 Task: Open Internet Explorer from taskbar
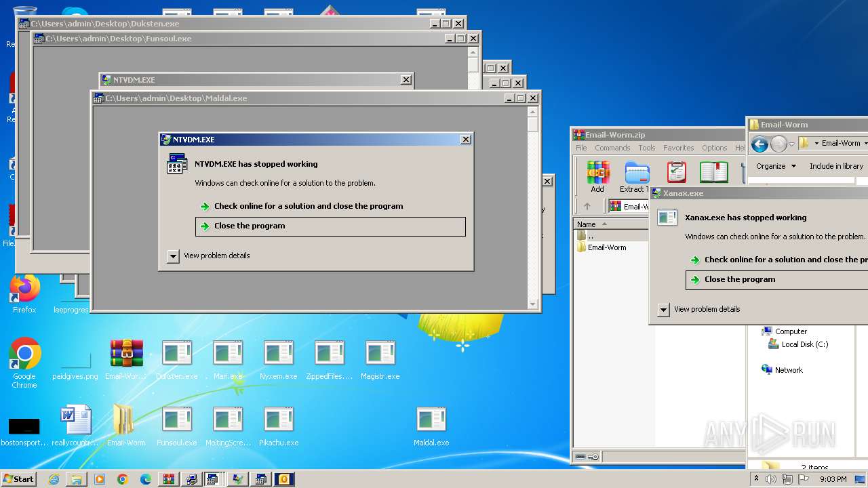click(54, 479)
